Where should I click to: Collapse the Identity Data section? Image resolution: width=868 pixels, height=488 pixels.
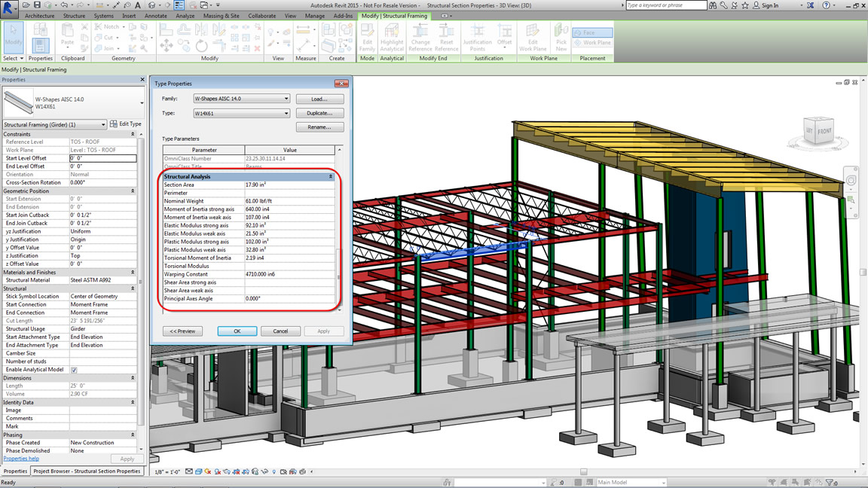(x=133, y=402)
